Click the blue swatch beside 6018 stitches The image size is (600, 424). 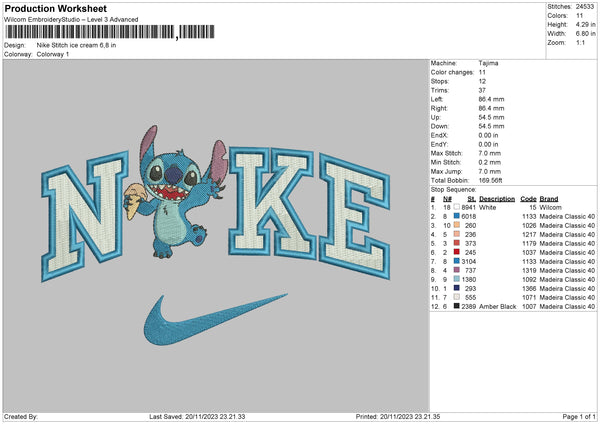coord(457,216)
